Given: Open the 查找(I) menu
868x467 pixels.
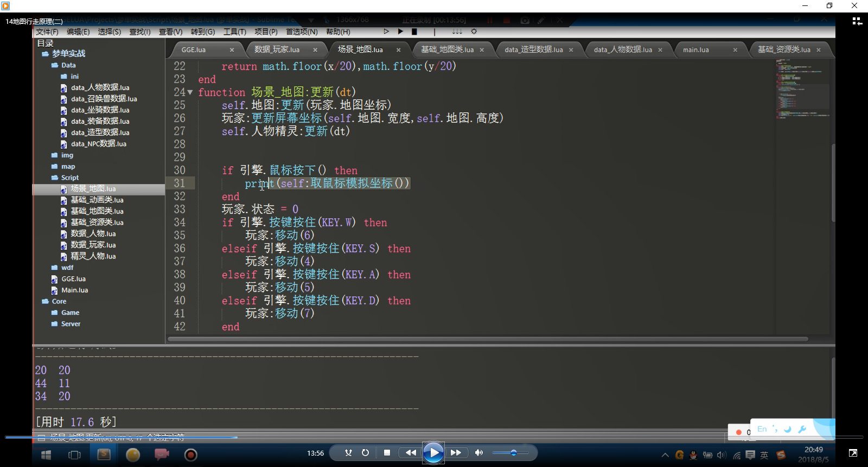Looking at the screenshot, I should (140, 32).
